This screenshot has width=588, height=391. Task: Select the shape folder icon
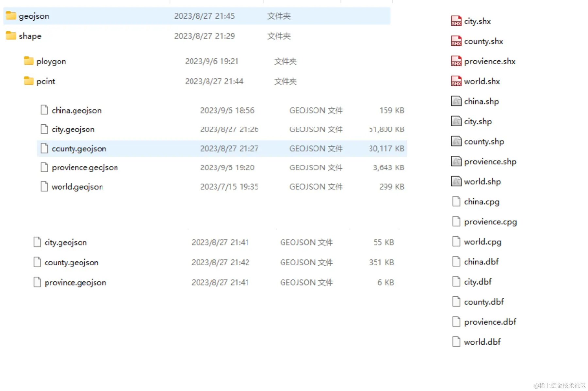pyautogui.click(x=11, y=36)
